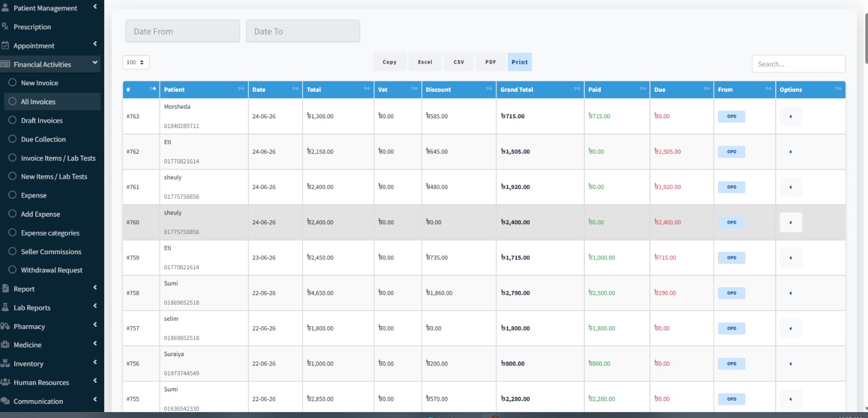The height and width of the screenshot is (418, 868).
Task: Select Add Expense circle marker
Action: tap(12, 213)
